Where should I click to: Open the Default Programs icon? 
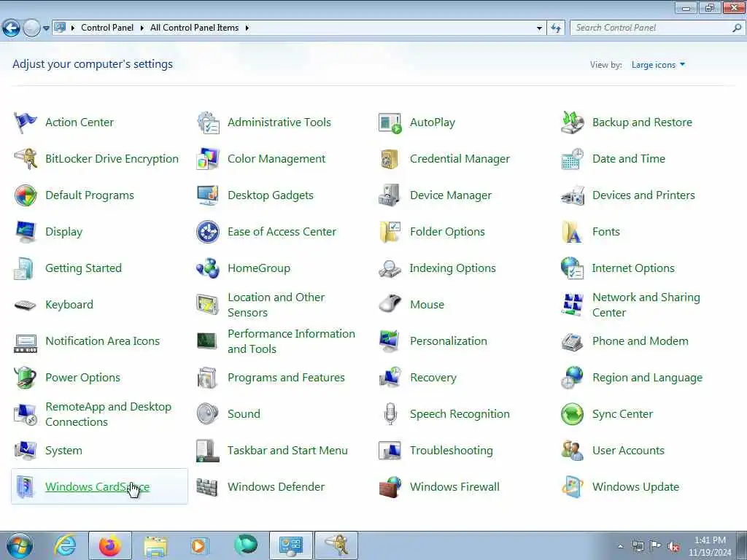click(x=26, y=195)
